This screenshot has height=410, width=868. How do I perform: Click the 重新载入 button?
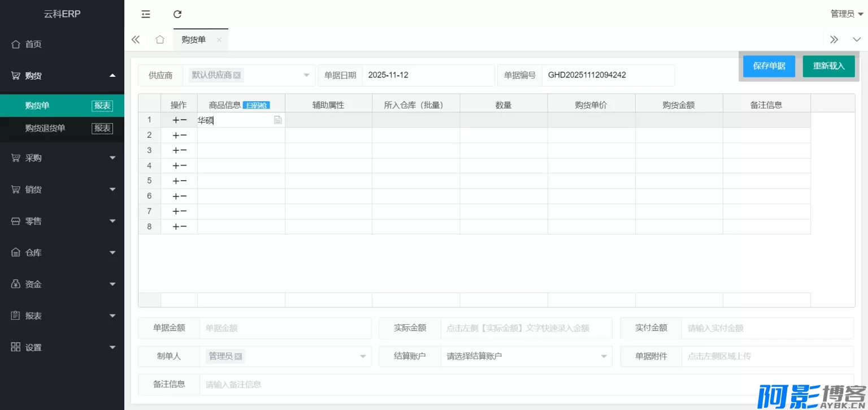tap(828, 66)
